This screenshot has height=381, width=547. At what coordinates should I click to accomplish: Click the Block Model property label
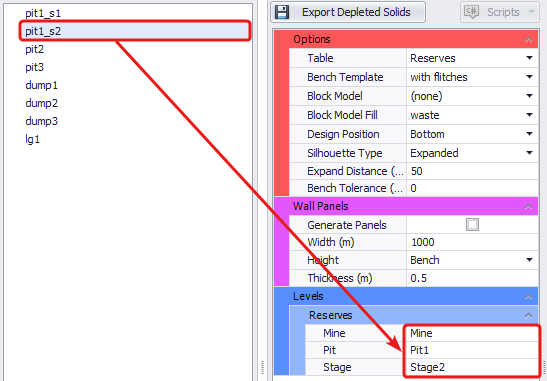(x=335, y=96)
